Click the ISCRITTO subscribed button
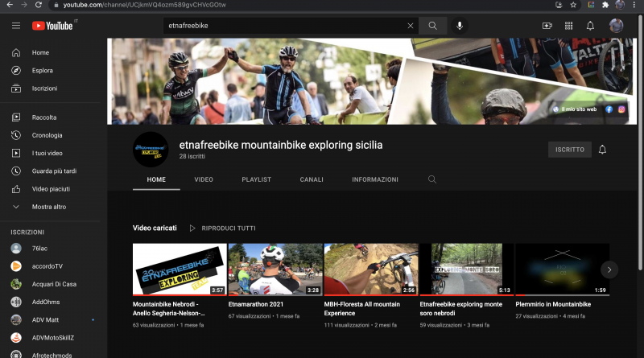 (570, 150)
